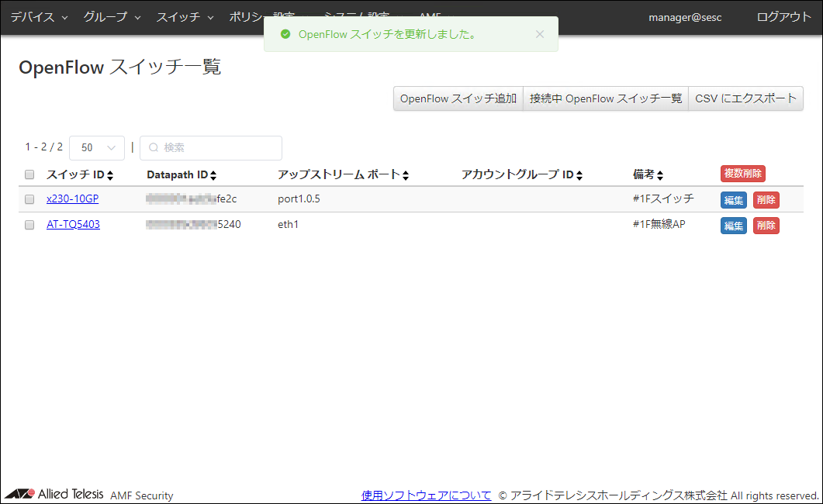
Task: Click port1.0.5 upstream port cell
Action: [299, 198]
